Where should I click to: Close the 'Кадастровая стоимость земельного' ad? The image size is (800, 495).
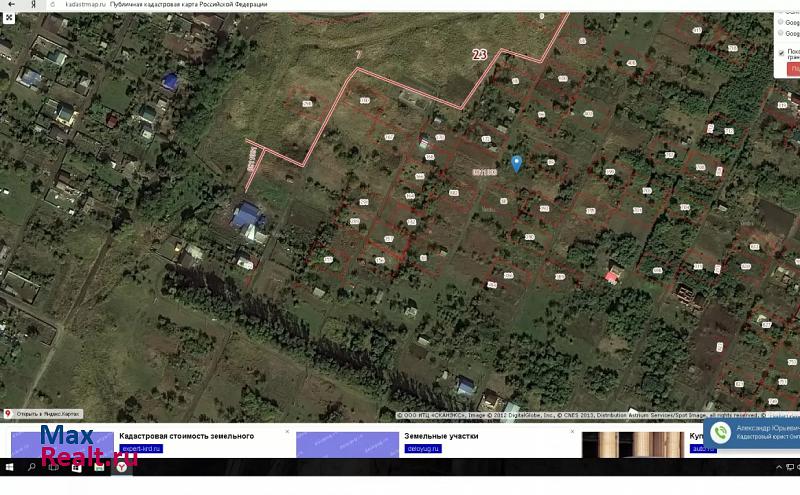[x=287, y=432]
